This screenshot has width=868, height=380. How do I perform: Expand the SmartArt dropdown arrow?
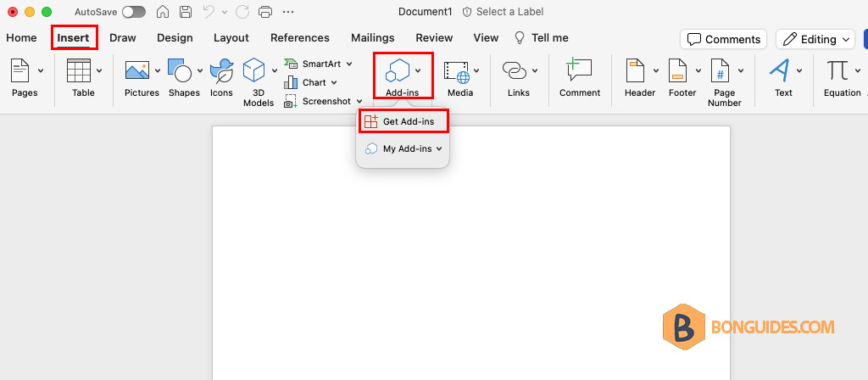[349, 64]
